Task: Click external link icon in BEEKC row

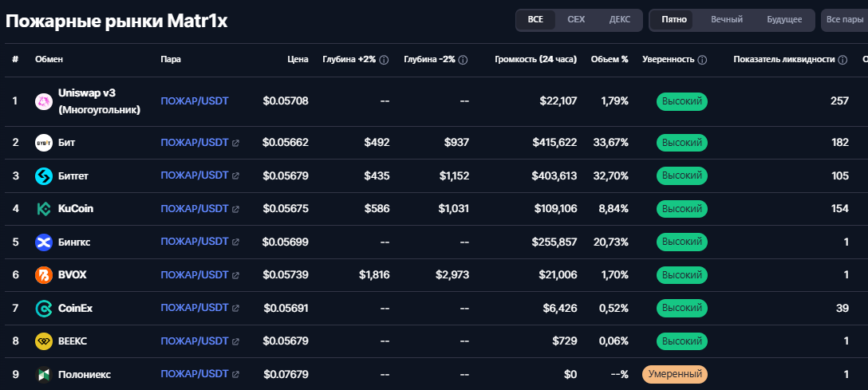Action: 236,341
